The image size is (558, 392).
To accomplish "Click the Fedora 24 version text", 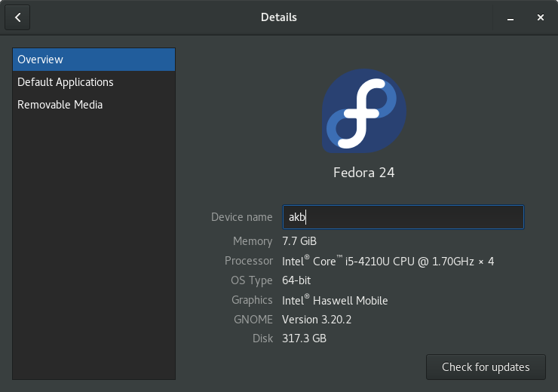I will pos(364,173).
